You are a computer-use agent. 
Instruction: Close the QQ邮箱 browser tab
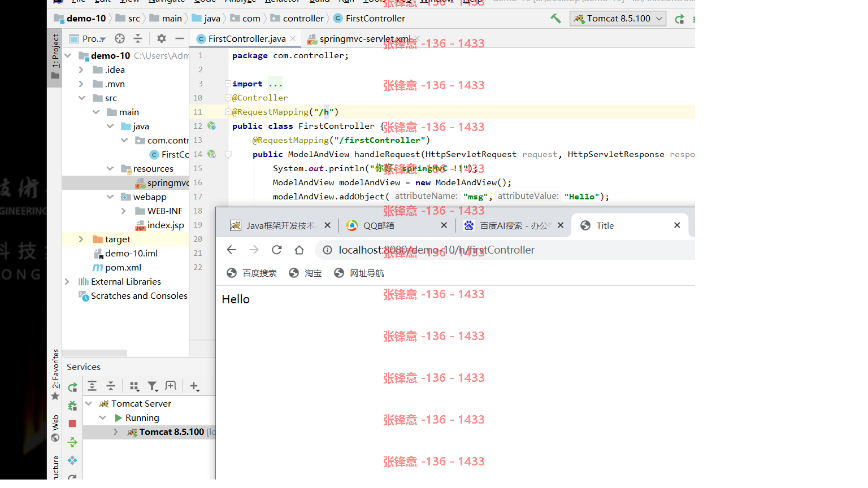tap(444, 225)
